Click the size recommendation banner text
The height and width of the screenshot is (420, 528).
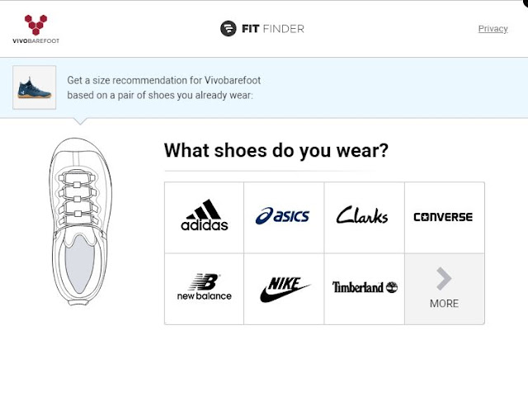(x=164, y=87)
